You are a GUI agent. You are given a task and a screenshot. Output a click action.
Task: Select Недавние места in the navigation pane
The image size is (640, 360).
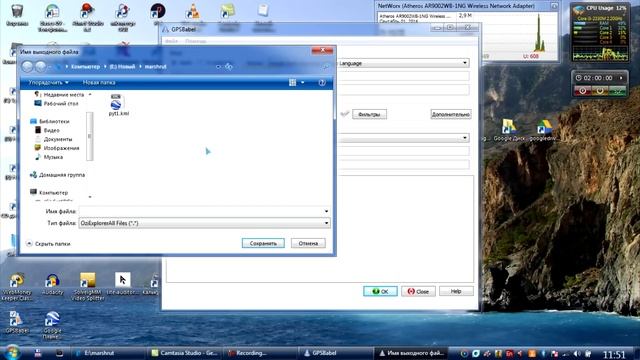[x=60, y=95]
